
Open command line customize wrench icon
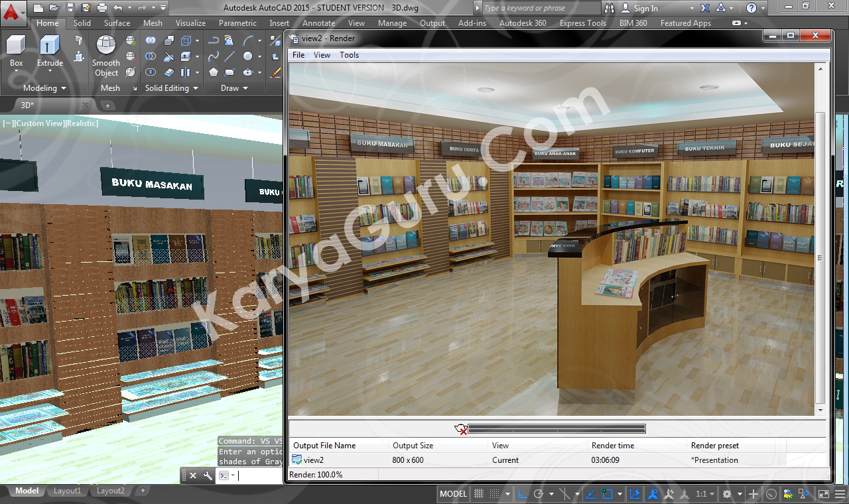point(208,475)
